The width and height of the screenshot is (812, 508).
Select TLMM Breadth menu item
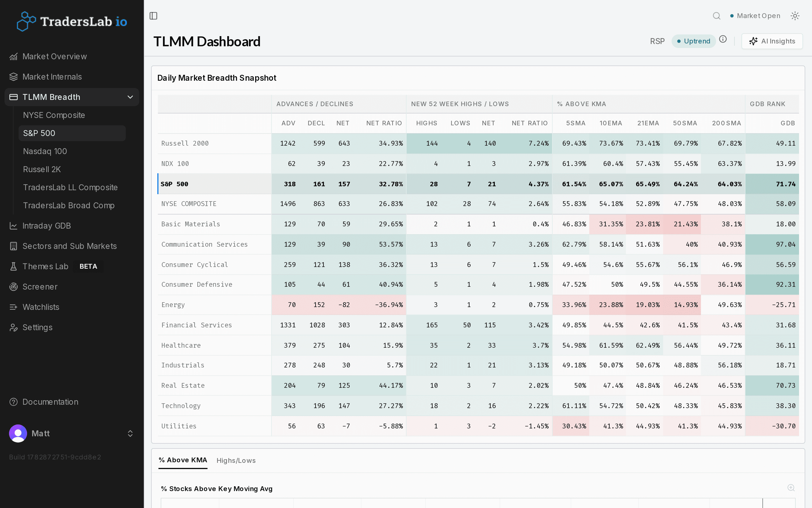[x=72, y=97]
